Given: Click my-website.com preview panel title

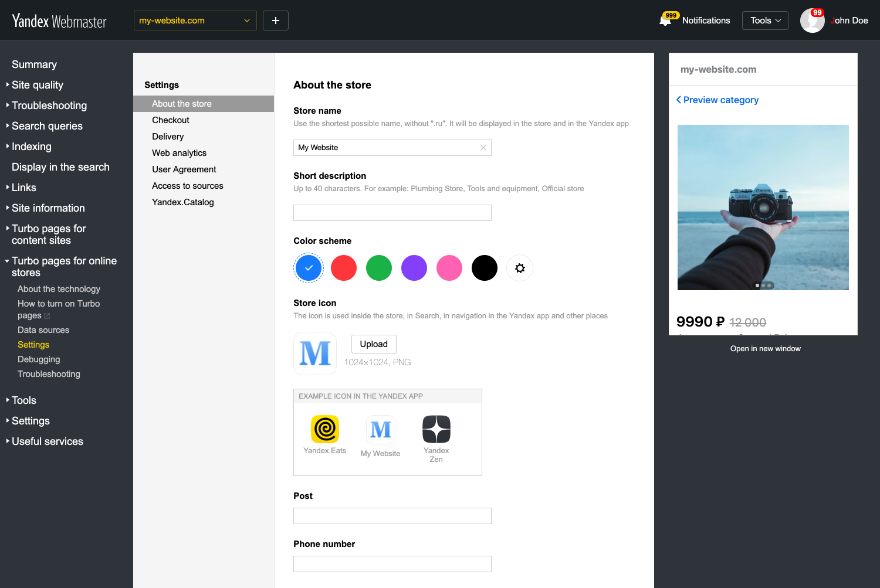Looking at the screenshot, I should 719,69.
